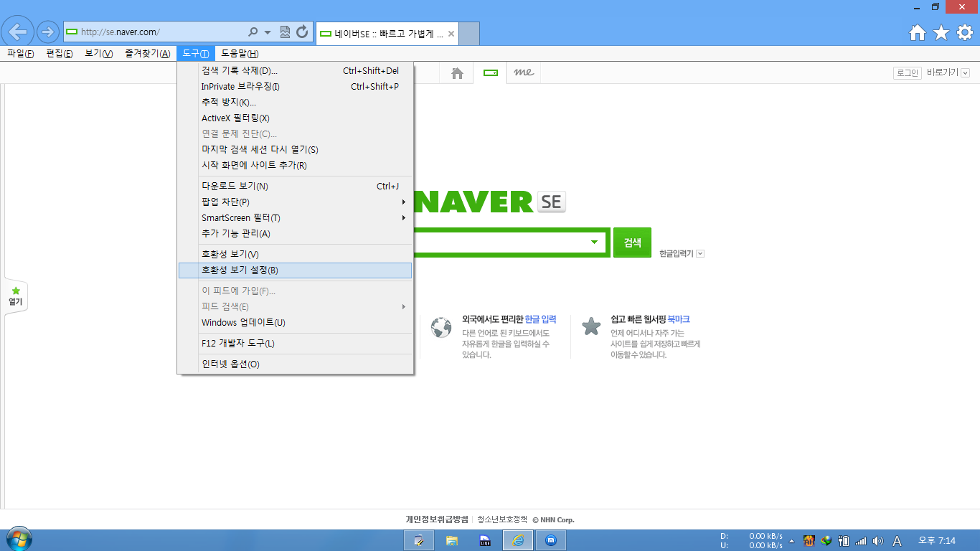Click the NAVER SE logo
Screen dimensions: 980x551
pos(490,202)
